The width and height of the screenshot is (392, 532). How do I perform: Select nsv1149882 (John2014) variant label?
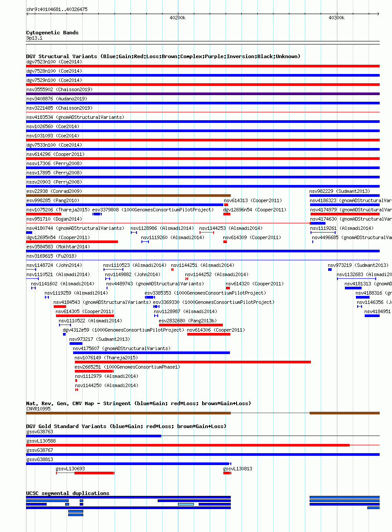click(133, 274)
